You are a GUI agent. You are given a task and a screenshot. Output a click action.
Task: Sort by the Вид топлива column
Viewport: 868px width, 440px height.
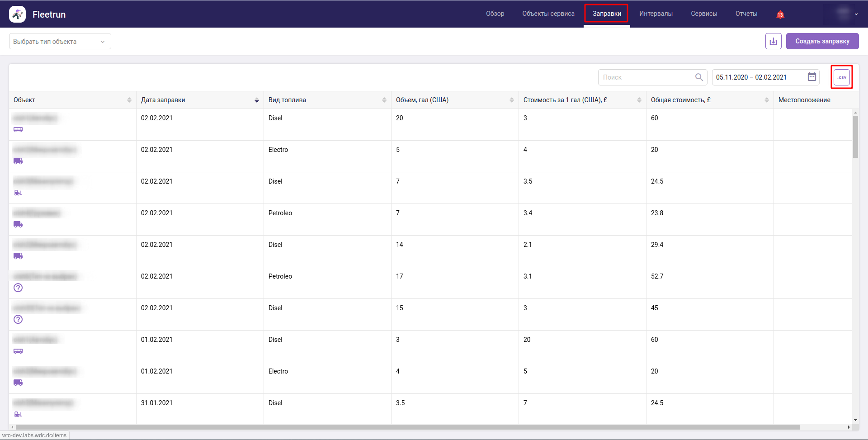384,100
